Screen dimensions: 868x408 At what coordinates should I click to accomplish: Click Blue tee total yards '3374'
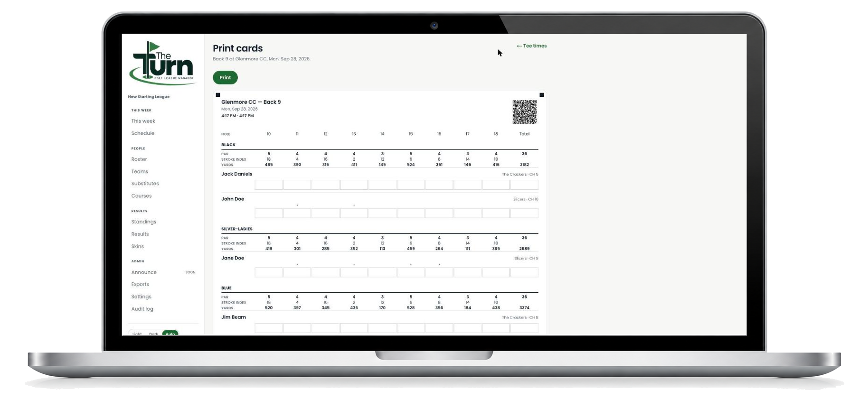[524, 308]
